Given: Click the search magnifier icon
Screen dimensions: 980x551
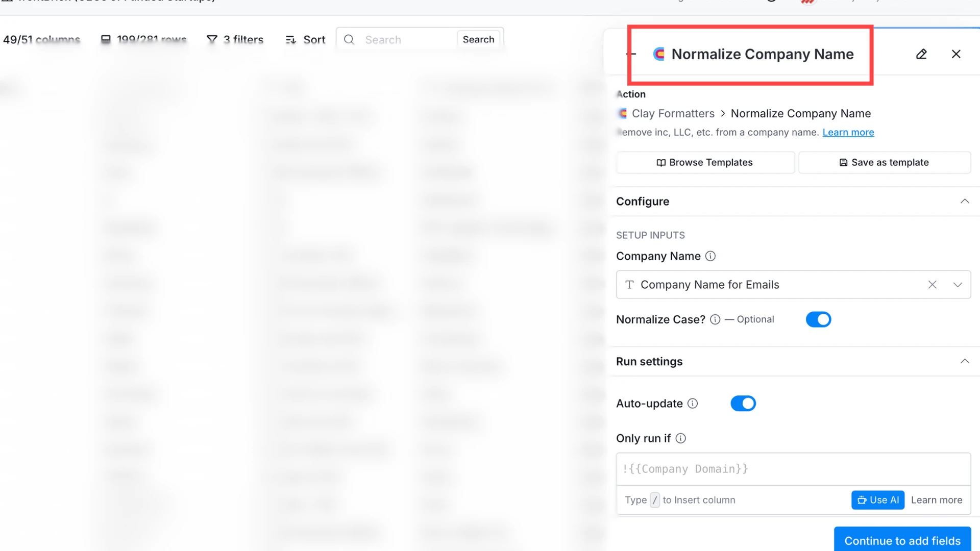Looking at the screenshot, I should click(x=349, y=39).
